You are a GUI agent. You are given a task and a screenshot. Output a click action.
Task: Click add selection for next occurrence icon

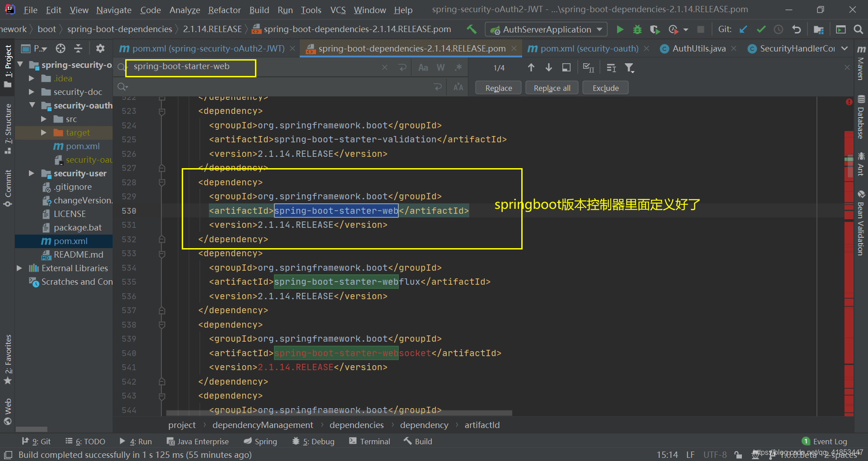(589, 68)
